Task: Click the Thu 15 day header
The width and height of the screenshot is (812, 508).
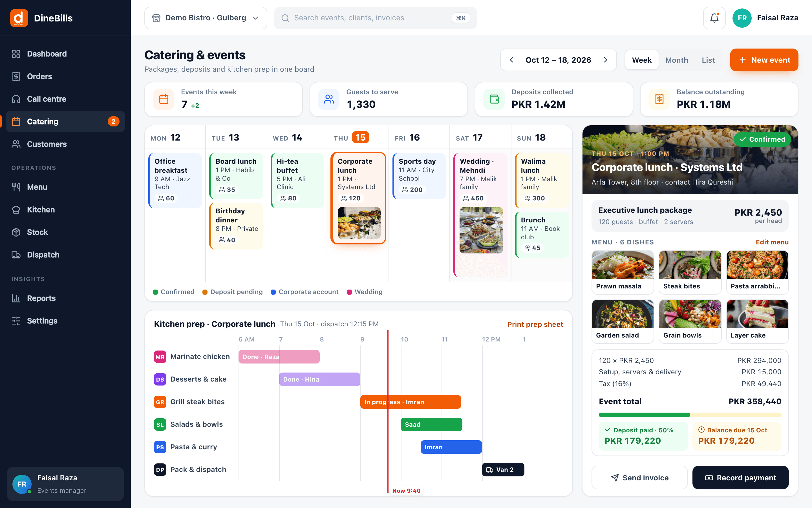Action: (358, 137)
